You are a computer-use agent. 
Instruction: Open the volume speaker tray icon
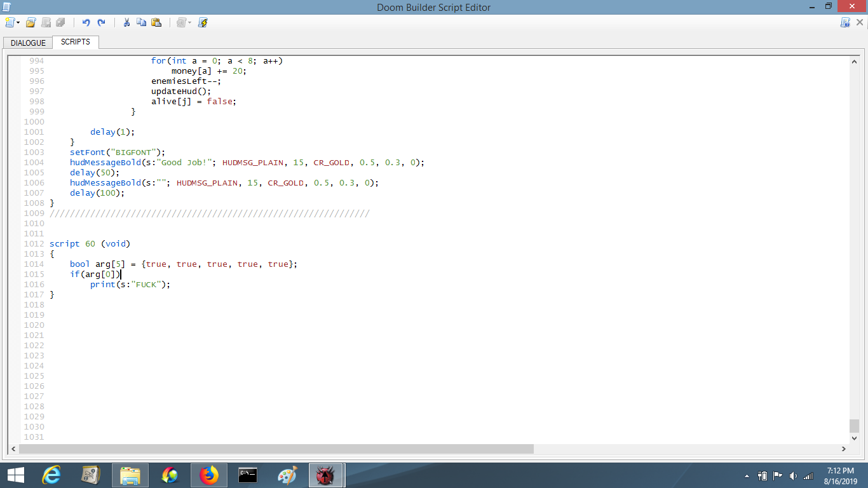(793, 476)
